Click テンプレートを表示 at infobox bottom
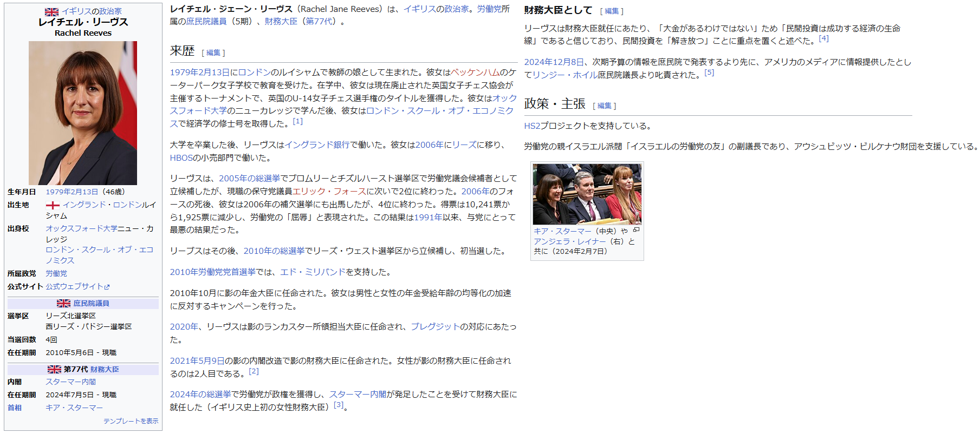 click(131, 421)
